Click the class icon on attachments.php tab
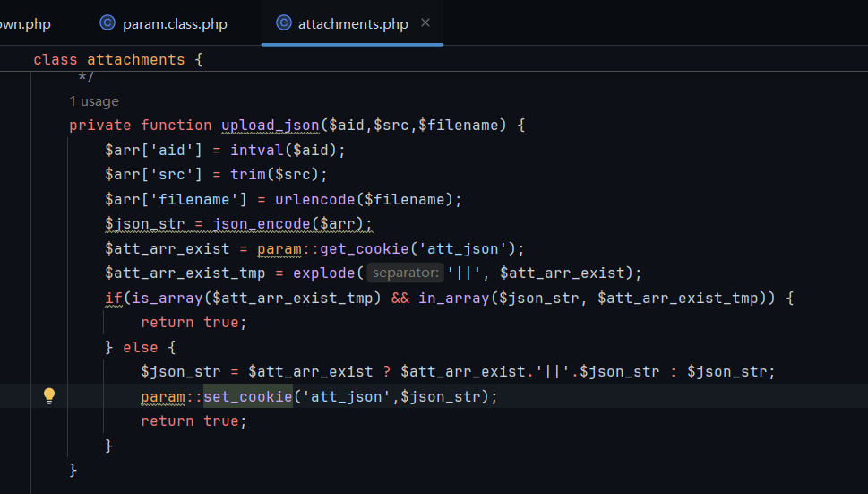This screenshot has height=494, width=868. coord(284,23)
